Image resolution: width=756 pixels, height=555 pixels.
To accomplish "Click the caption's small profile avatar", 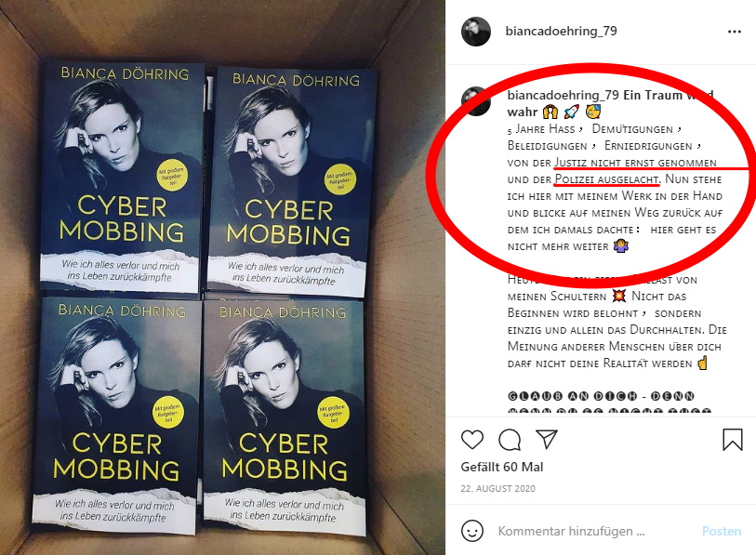I will (476, 101).
